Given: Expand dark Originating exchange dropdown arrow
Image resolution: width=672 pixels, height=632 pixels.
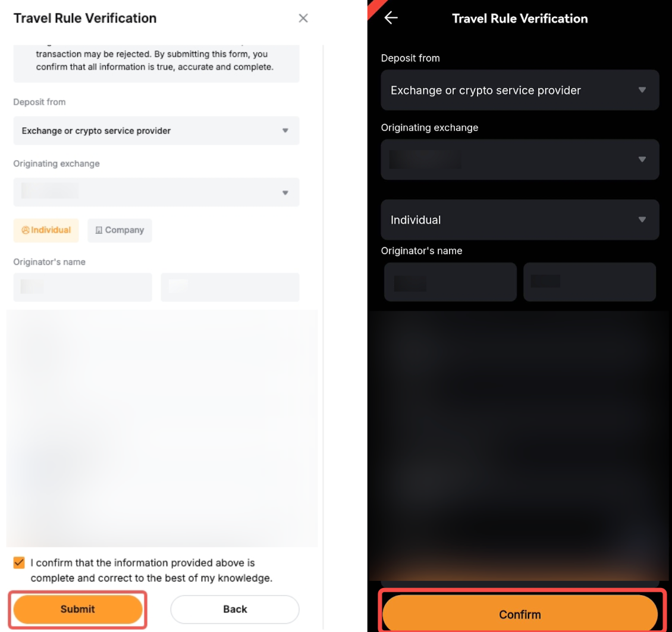Looking at the screenshot, I should click(x=642, y=159).
